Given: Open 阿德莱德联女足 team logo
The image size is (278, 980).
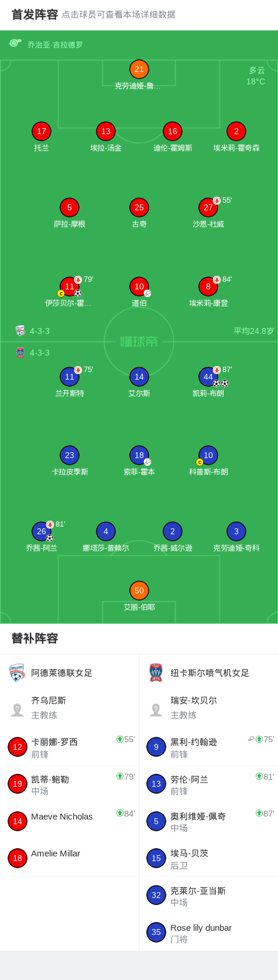Looking at the screenshot, I should (x=17, y=673).
